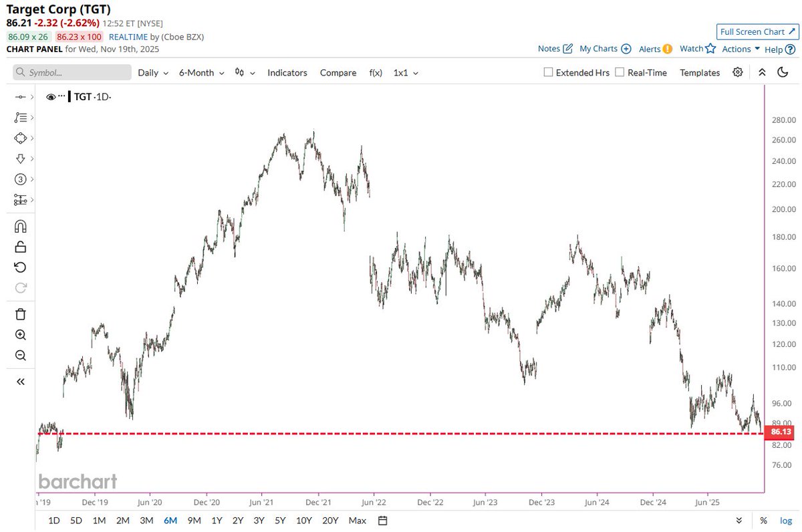This screenshot has width=802, height=532.
Task: Click the unlock drawings padlock icon
Action: [20, 247]
